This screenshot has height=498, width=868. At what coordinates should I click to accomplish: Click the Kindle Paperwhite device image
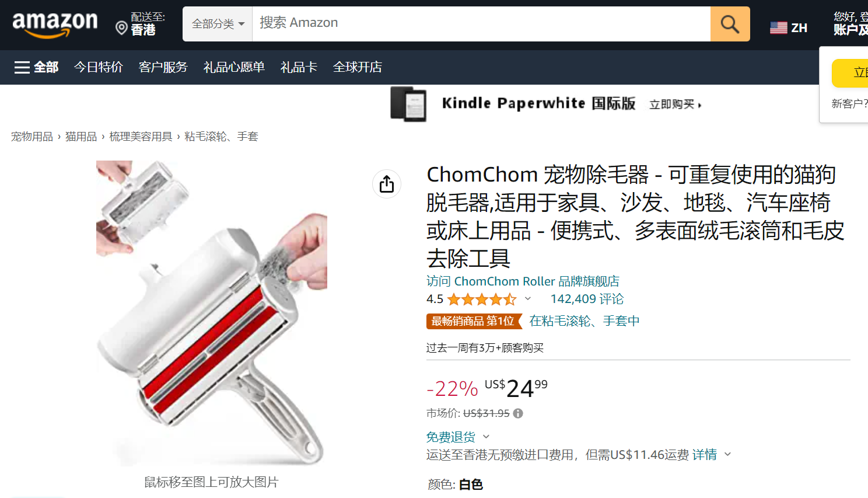(408, 104)
